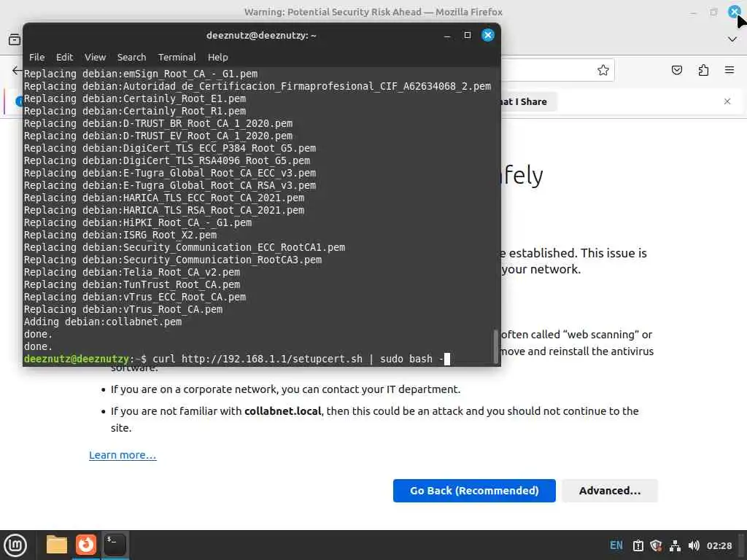
Task: Click the bold 'collabnet.local' text in Firefox
Action: [282, 411]
